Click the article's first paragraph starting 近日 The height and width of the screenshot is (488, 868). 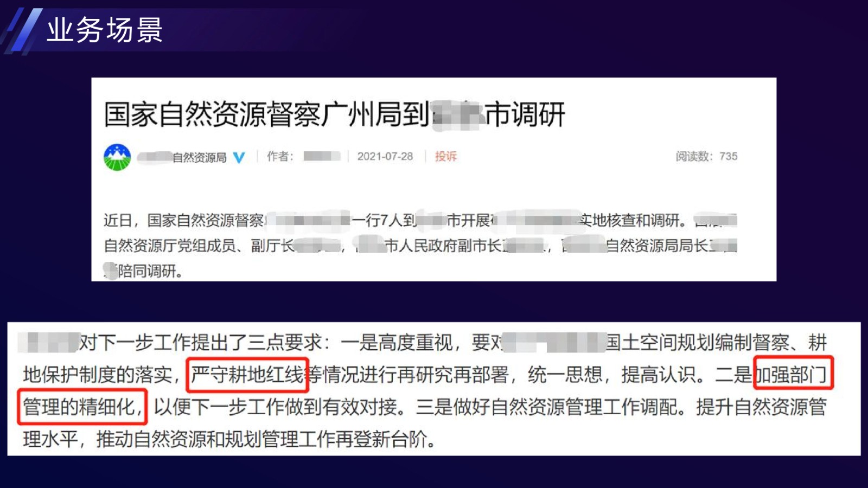pos(420,245)
